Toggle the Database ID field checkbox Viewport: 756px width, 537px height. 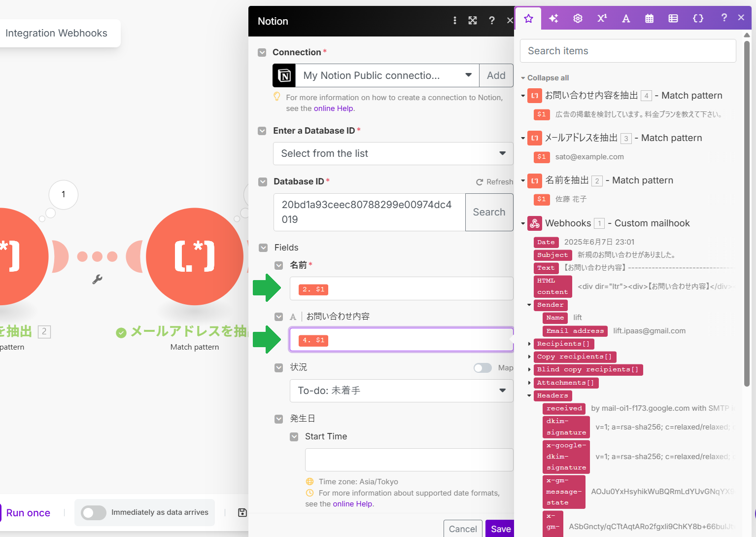pos(263,181)
